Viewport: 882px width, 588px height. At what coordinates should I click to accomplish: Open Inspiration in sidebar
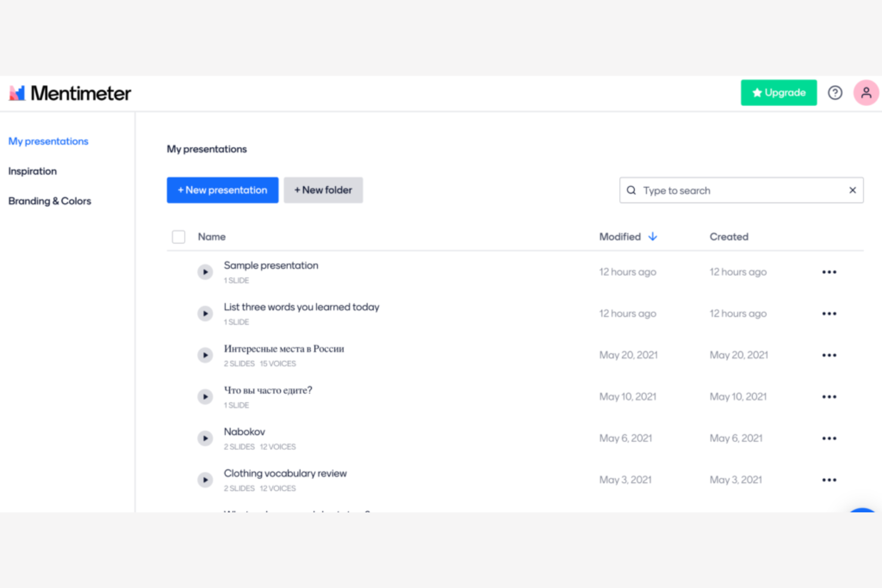tap(33, 171)
